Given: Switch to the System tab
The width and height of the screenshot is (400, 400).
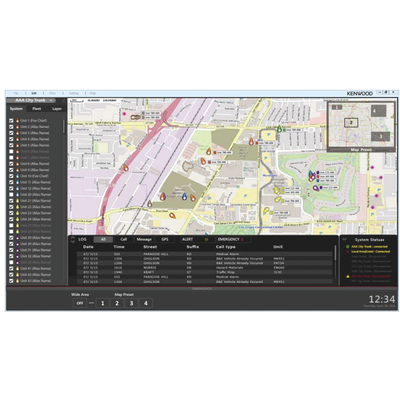Looking at the screenshot, I should pyautogui.click(x=16, y=109).
